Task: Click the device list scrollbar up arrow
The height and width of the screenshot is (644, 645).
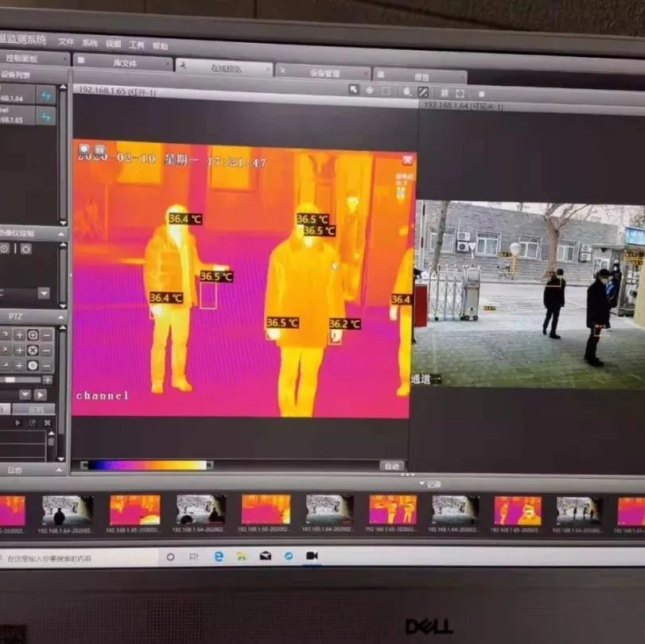Action: 63,87
